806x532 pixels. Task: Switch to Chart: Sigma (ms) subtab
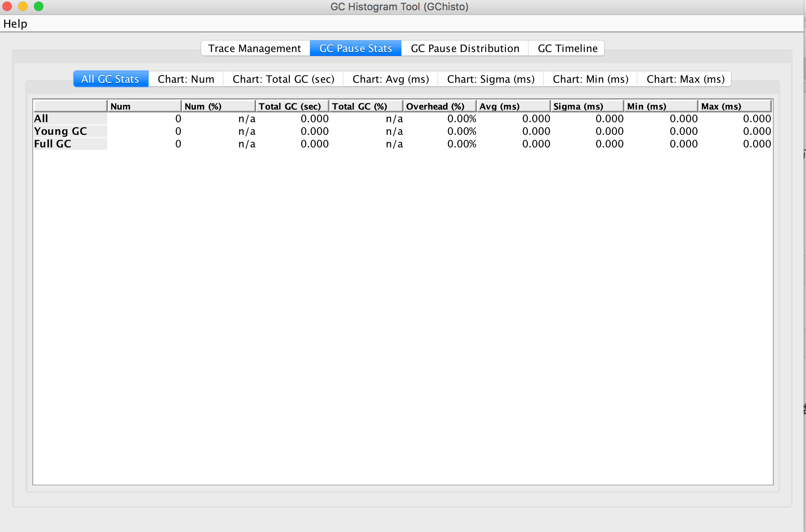(491, 79)
